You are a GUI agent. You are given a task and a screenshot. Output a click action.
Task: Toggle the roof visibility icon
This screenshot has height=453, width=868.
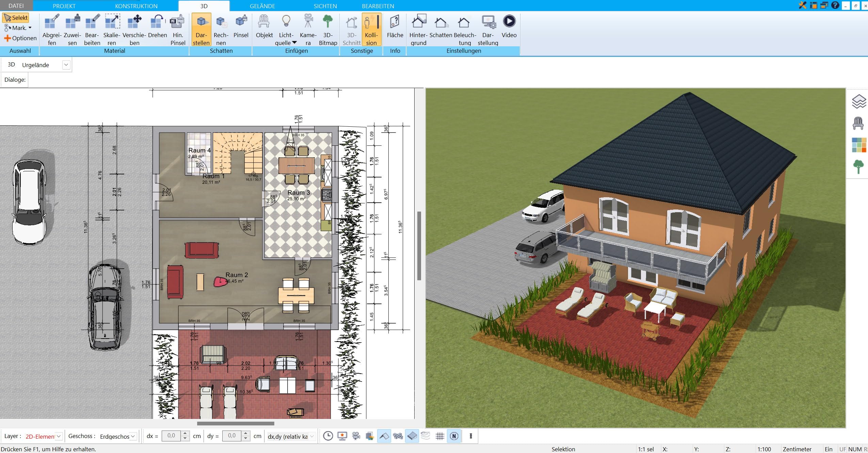coord(384,436)
